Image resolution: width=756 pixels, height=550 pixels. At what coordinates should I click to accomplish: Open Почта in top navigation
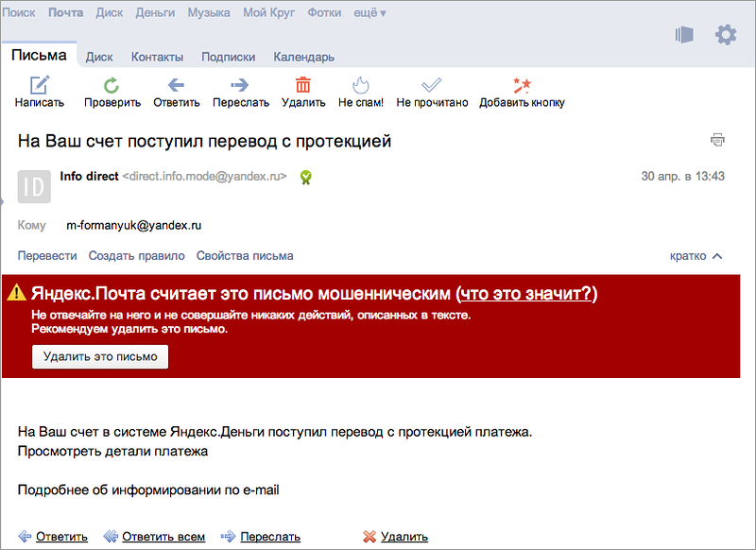(65, 12)
